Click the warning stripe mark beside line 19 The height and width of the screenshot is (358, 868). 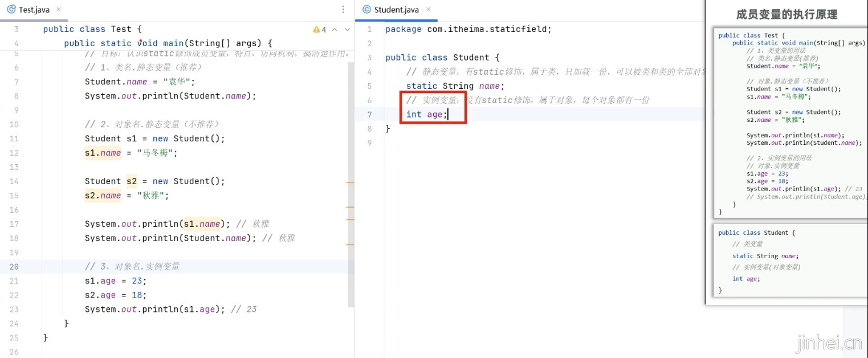coord(350,245)
